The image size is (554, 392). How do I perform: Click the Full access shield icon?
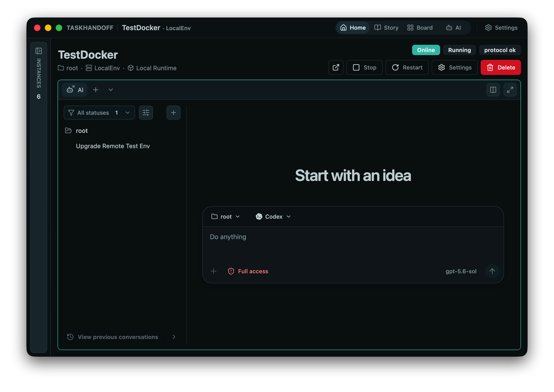tap(231, 271)
